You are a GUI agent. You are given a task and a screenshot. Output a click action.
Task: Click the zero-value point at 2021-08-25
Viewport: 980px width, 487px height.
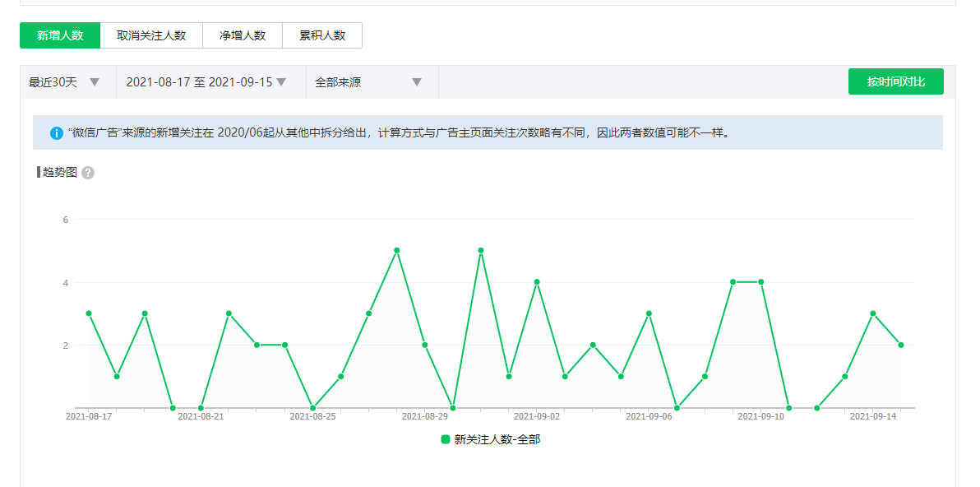click(312, 408)
